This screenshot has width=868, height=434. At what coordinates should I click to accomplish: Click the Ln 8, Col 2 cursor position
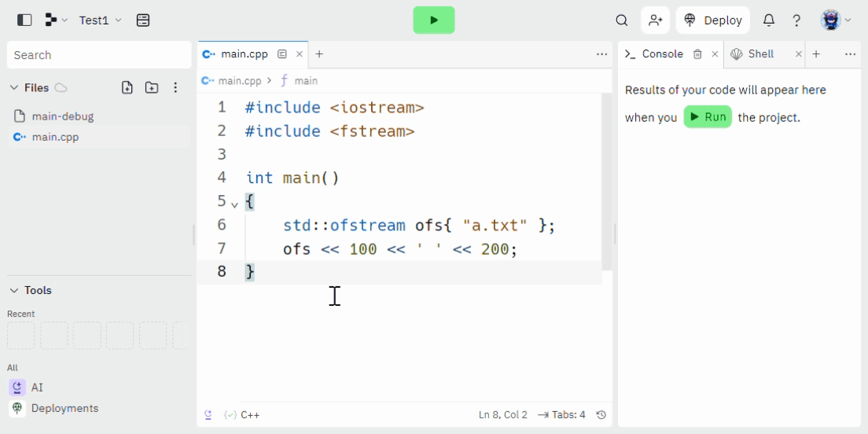point(502,414)
